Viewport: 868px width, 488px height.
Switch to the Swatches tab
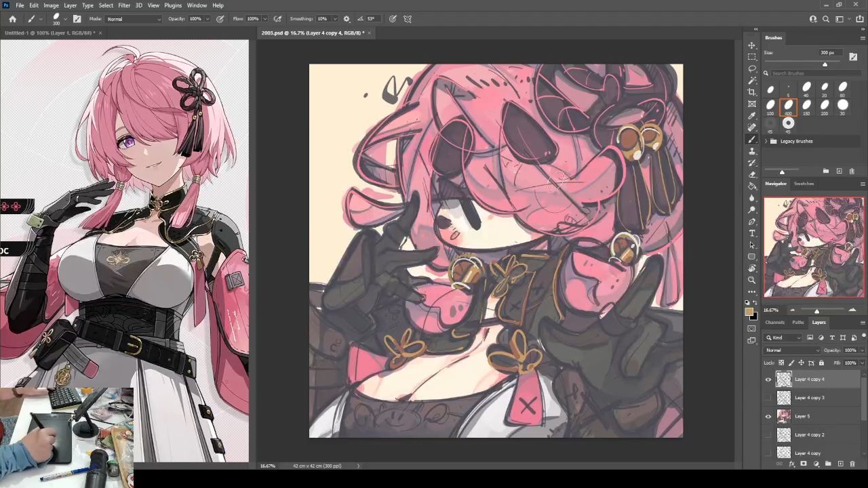tap(804, 184)
